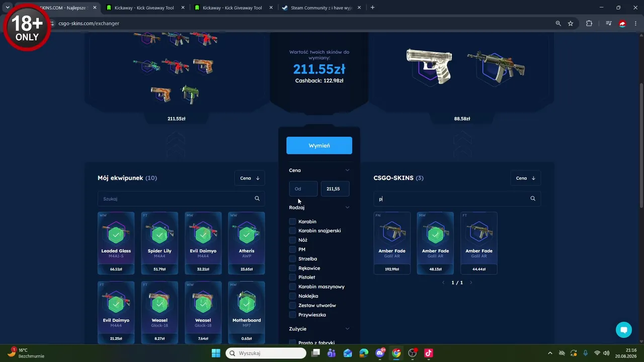Viewport: 644px width, 362px height.
Task: Open Microsoft Edge from the taskbar
Action: pyautogui.click(x=364, y=353)
